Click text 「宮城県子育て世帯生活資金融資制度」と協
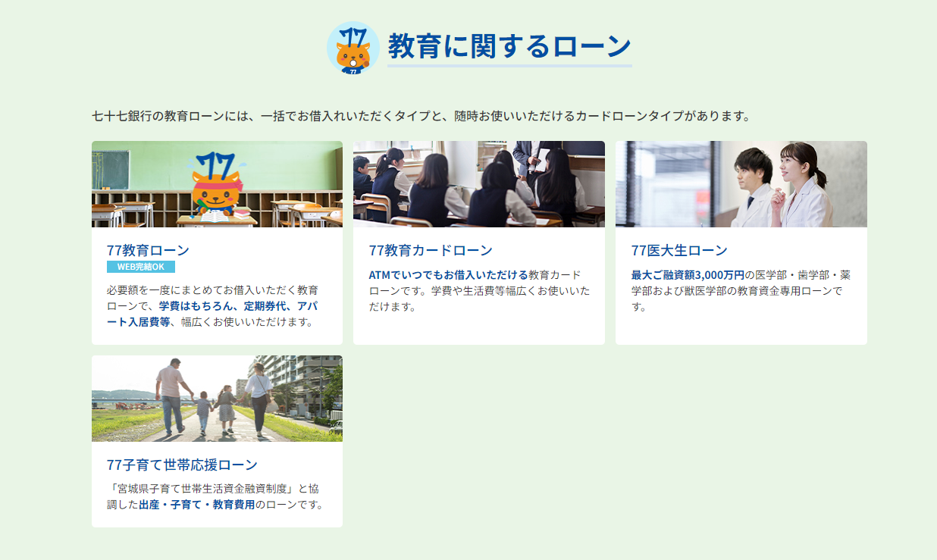Viewport: 937px width, 560px height. click(213, 489)
